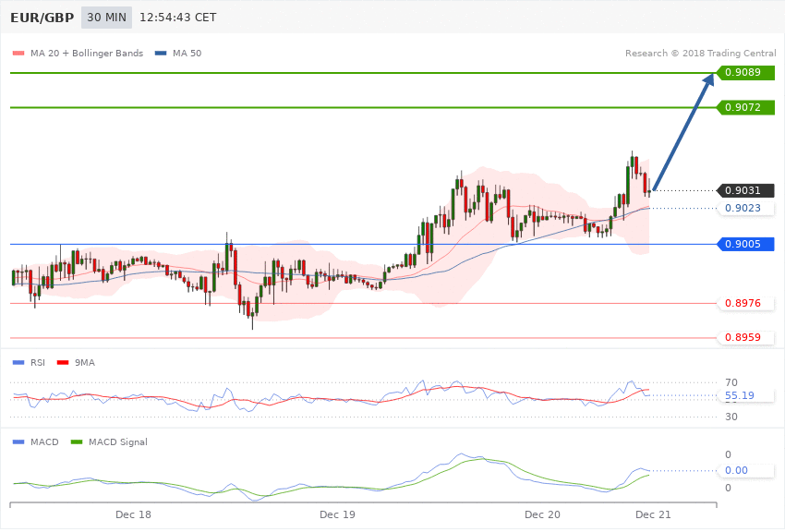Viewport: 785px width, 532px height.
Task: Click the 0.9031 current price tag
Action: (x=745, y=190)
